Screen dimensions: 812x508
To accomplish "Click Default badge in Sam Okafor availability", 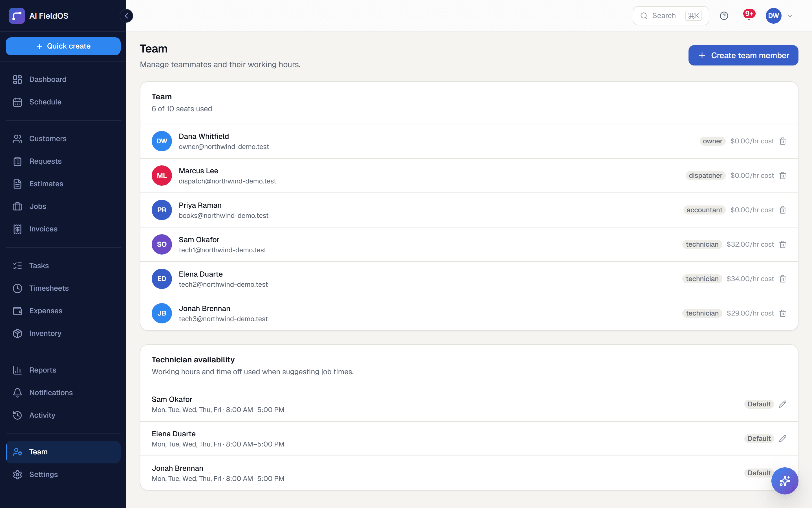I will (759, 404).
